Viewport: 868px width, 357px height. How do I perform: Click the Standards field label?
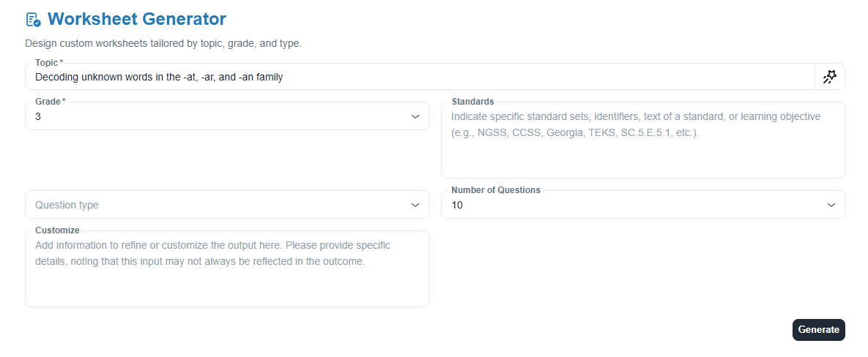[x=472, y=102]
